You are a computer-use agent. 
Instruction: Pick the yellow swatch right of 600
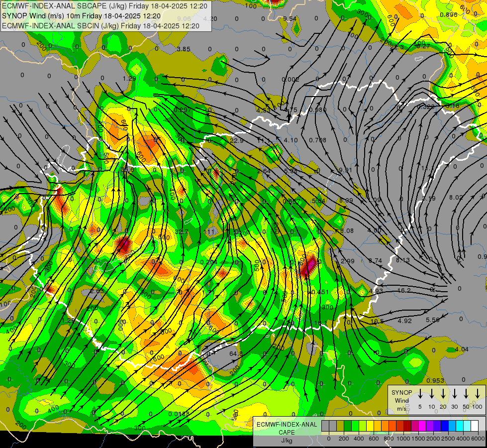click(x=378, y=426)
